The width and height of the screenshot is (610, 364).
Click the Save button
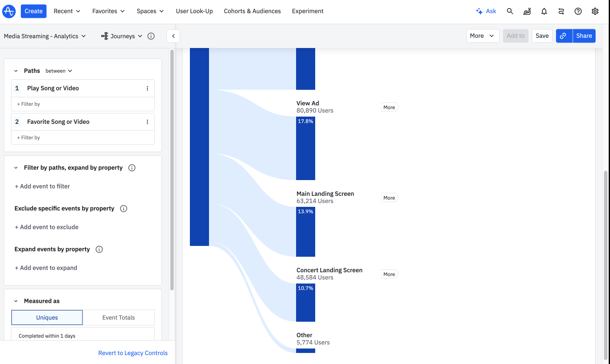[x=542, y=36]
